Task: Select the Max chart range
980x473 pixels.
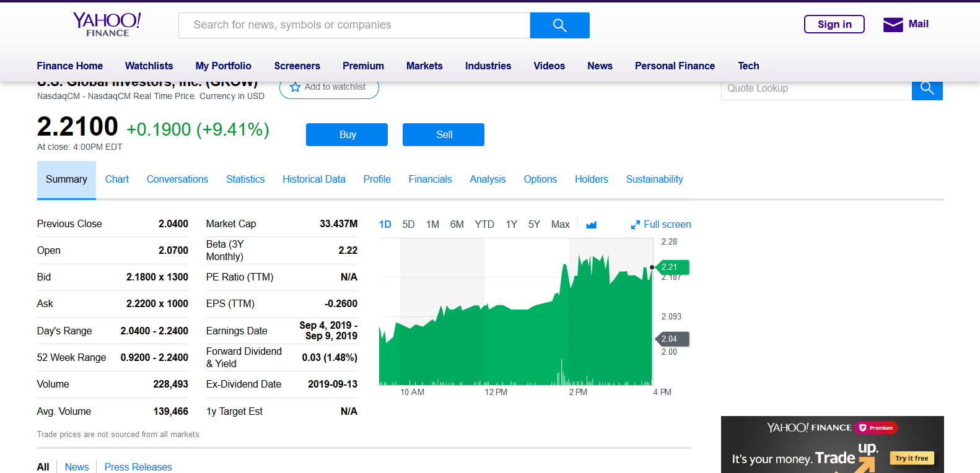Action: pos(560,225)
